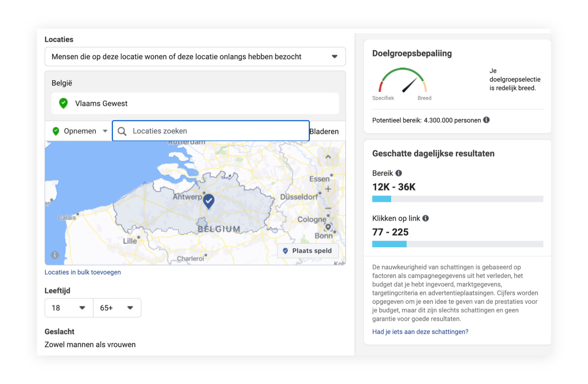The width and height of the screenshot is (588, 384).
Task: Click the Lille label on the map
Action: pos(130,241)
